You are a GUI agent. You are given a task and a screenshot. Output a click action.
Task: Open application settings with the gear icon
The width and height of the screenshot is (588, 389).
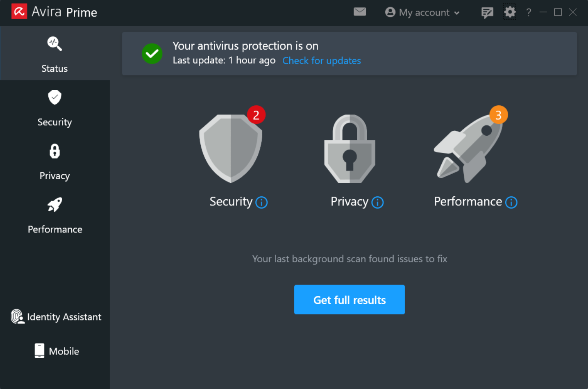point(509,12)
